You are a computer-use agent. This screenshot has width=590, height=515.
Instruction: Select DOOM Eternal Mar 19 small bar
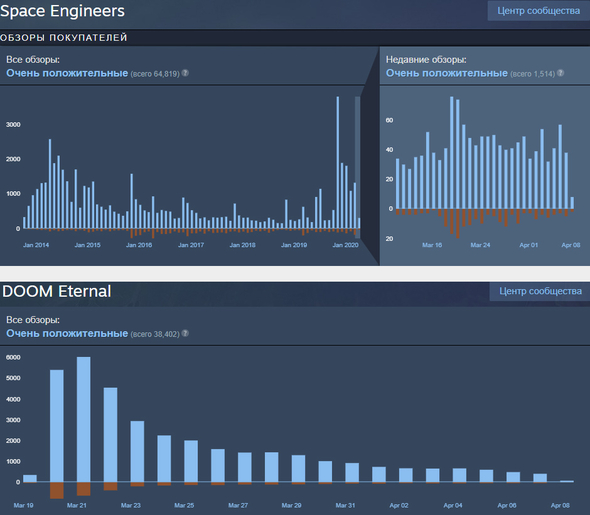pos(30,478)
